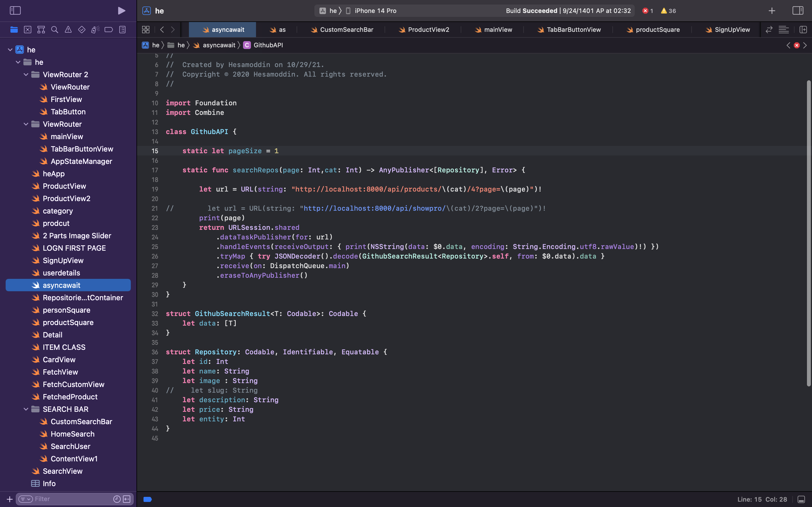Toggle the right inspector panel
This screenshot has width=812, height=507.
[798, 11]
